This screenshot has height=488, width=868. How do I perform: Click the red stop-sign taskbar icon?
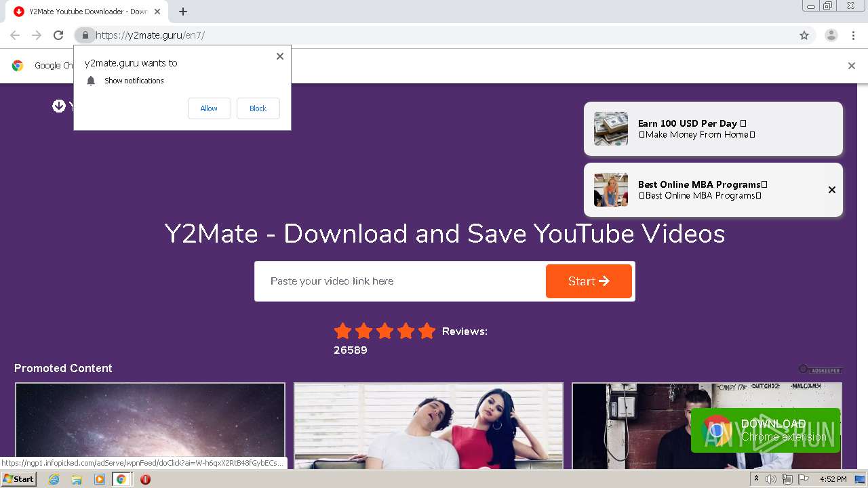[x=145, y=479]
